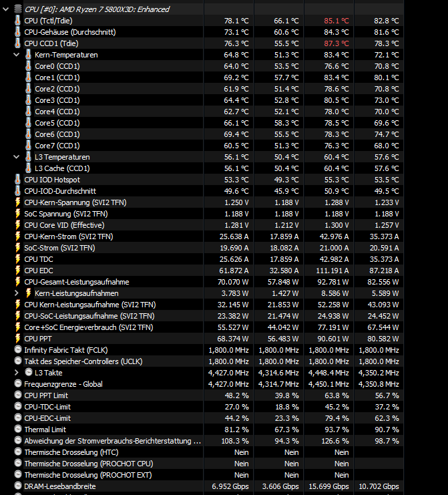Expand the L3 Takte node
448x495 pixels.
click(17, 373)
